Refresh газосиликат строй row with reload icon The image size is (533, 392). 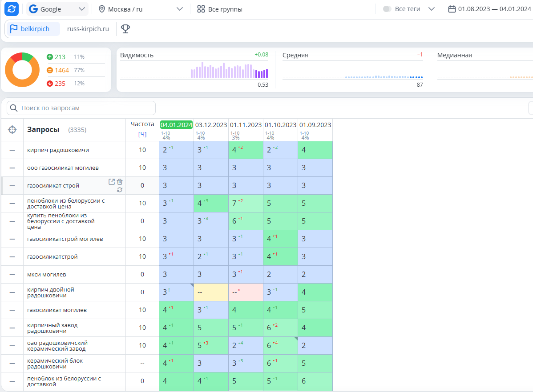(120, 190)
